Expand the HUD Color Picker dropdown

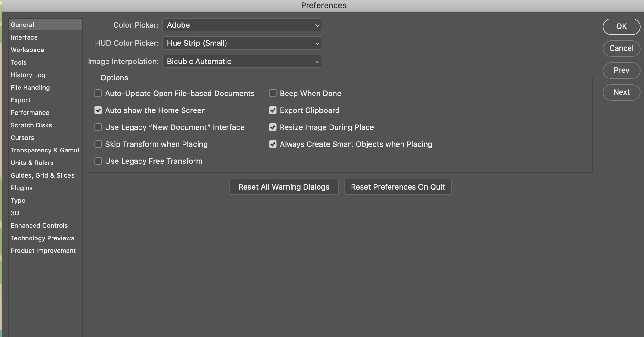click(242, 43)
